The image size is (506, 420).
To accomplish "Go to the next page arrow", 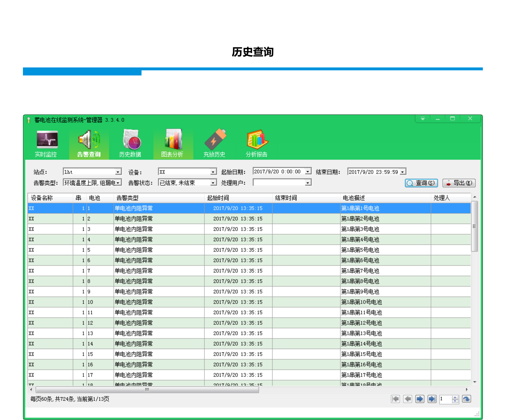I will click(x=419, y=399).
